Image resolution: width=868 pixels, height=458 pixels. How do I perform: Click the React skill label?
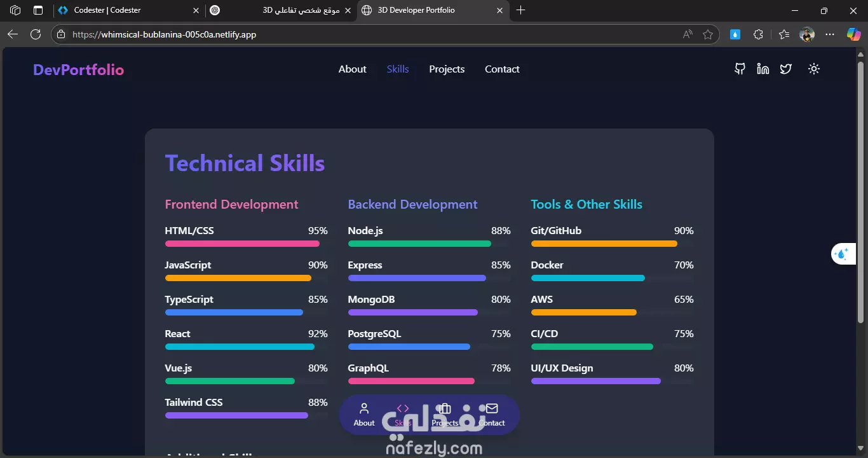click(x=177, y=333)
